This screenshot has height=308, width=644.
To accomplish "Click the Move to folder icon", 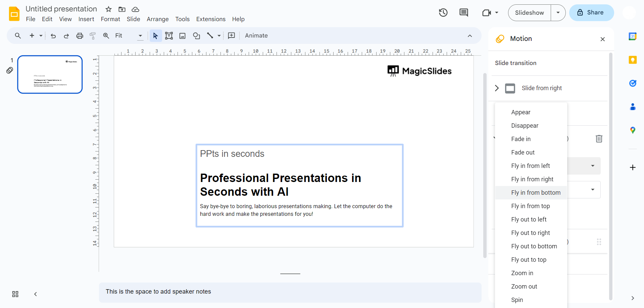I will coord(122,9).
